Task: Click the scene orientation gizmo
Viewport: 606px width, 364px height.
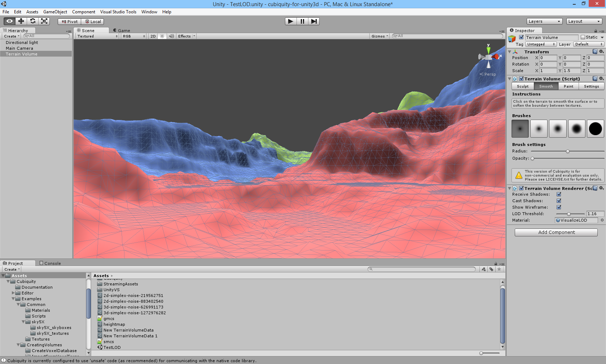Action: point(489,57)
